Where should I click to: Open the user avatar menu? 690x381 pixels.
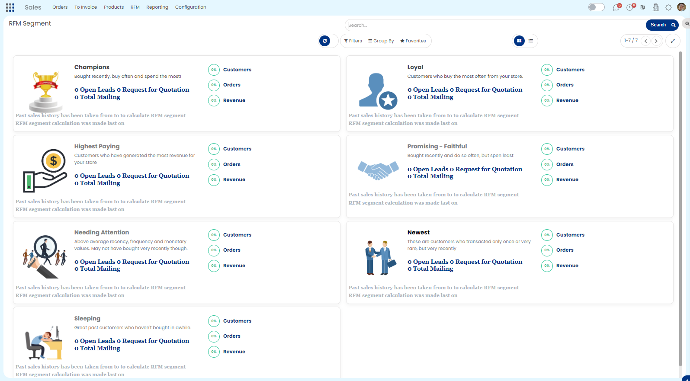pyautogui.click(x=681, y=7)
